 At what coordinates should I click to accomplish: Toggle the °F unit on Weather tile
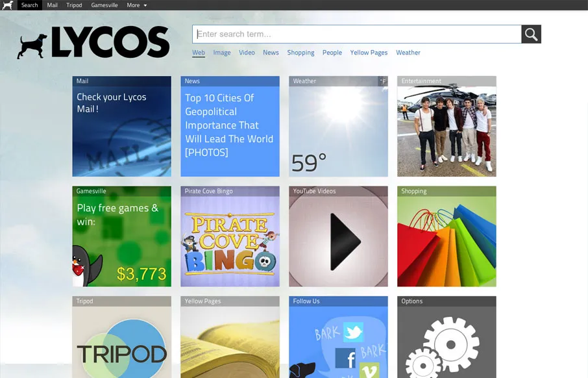pos(382,81)
